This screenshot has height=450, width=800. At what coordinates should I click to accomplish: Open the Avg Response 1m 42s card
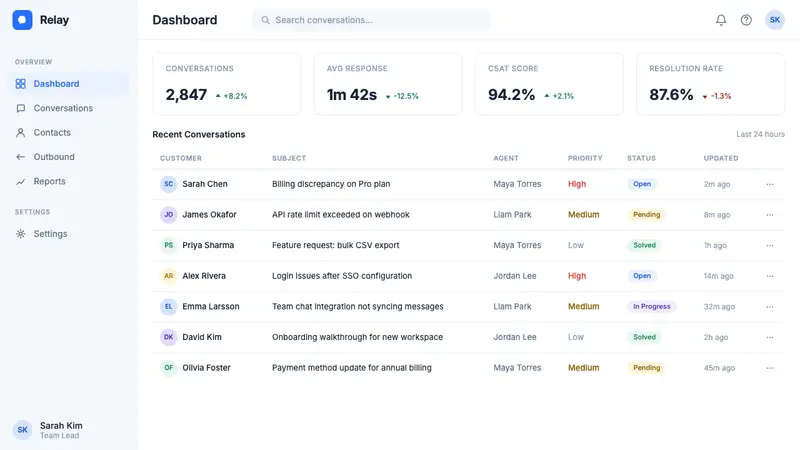point(388,84)
